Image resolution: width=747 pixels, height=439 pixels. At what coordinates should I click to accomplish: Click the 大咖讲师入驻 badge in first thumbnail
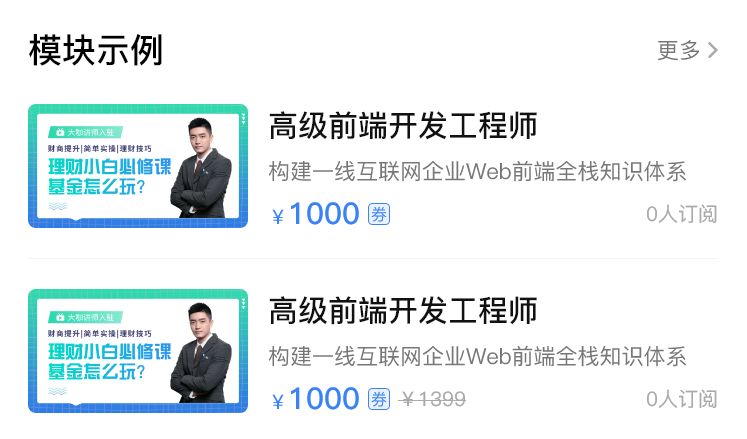point(85,132)
